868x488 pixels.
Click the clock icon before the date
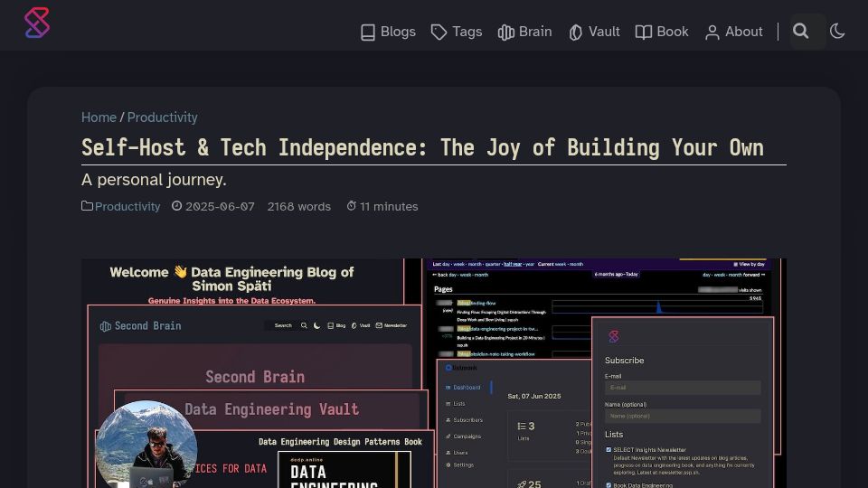pos(176,206)
